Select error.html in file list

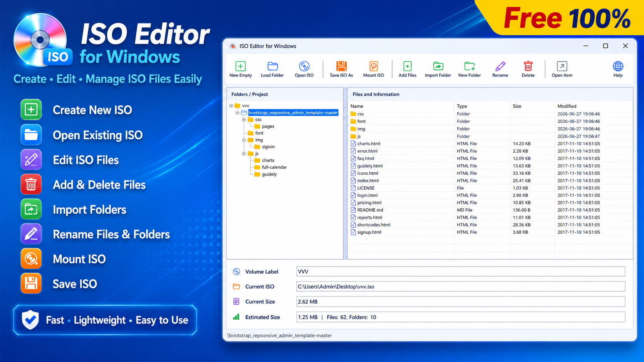(x=367, y=151)
